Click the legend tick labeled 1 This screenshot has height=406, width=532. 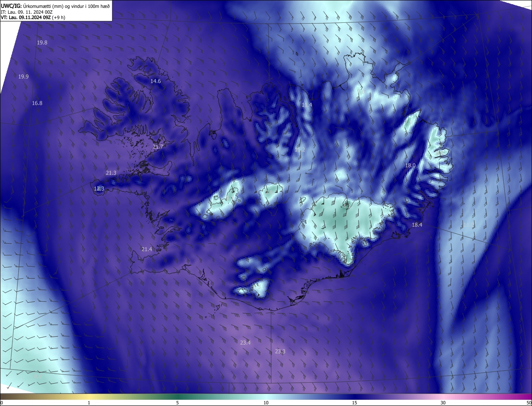pyautogui.click(x=89, y=403)
